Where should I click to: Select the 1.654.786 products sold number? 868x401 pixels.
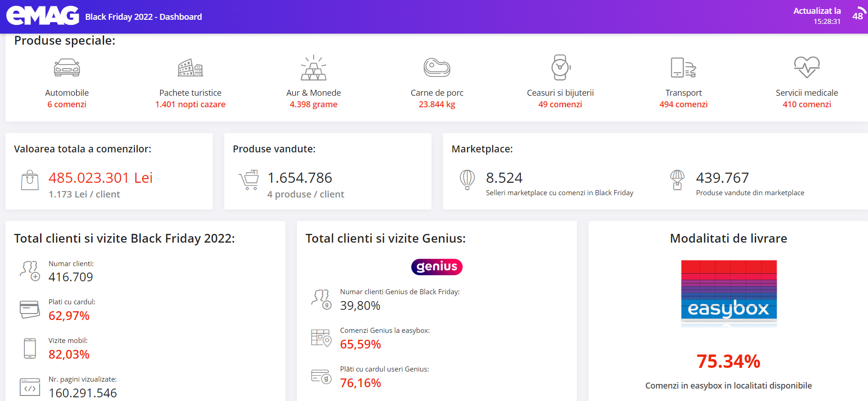point(300,178)
